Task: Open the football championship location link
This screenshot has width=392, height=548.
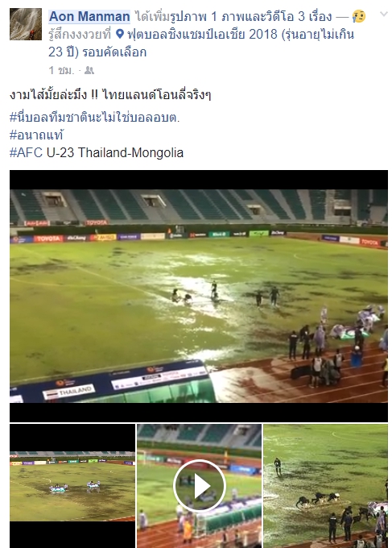Action: [201, 43]
